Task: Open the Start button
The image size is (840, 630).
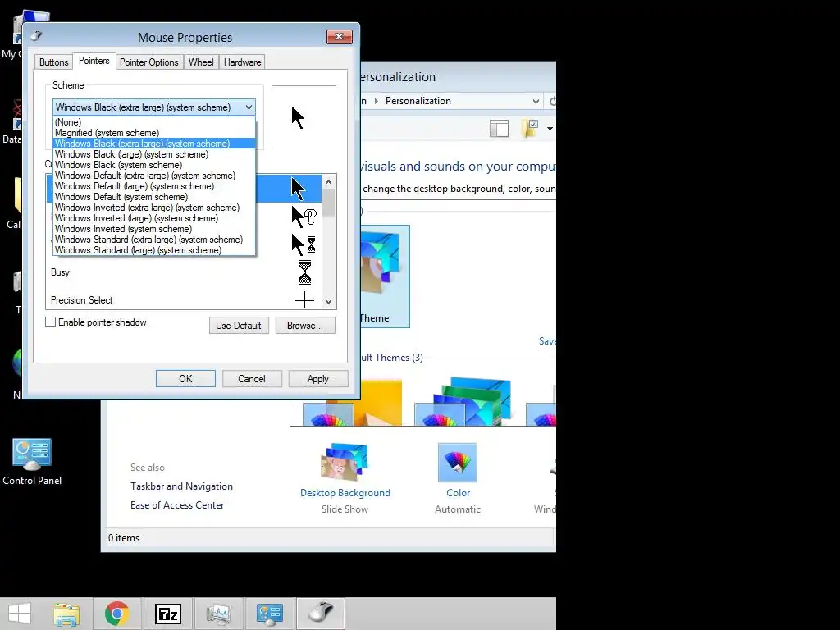Action: (x=20, y=614)
